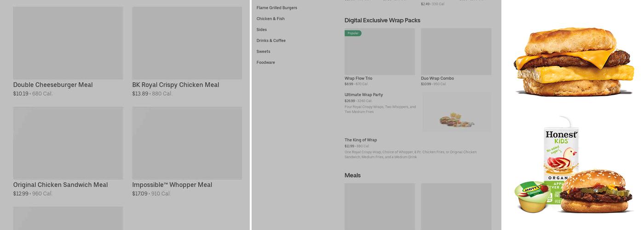The image size is (644, 230).
Task: Open the Drinks & Coffee category
Action: tap(271, 40)
